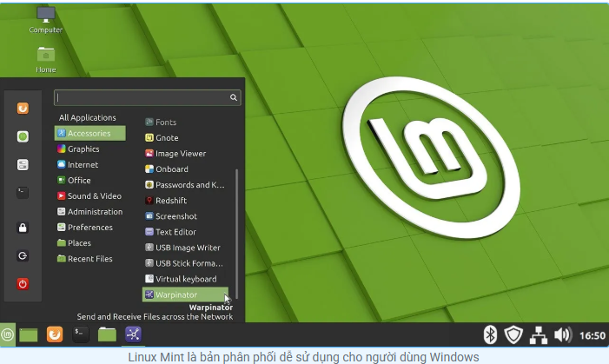Image resolution: width=609 pixels, height=364 pixels.
Task: Open the Update Manager shield tray icon
Action: pyautogui.click(x=513, y=334)
